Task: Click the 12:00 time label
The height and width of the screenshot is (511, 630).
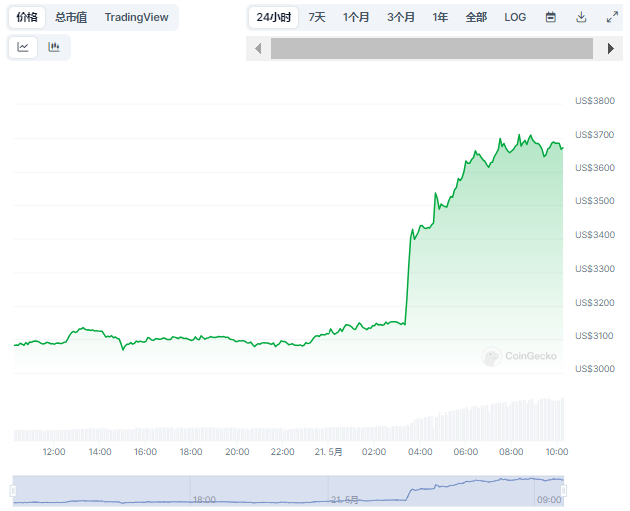Action: click(x=54, y=452)
